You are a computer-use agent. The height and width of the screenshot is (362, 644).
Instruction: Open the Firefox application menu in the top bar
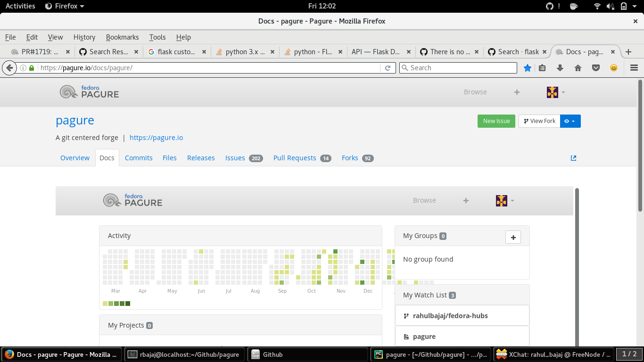65,6
